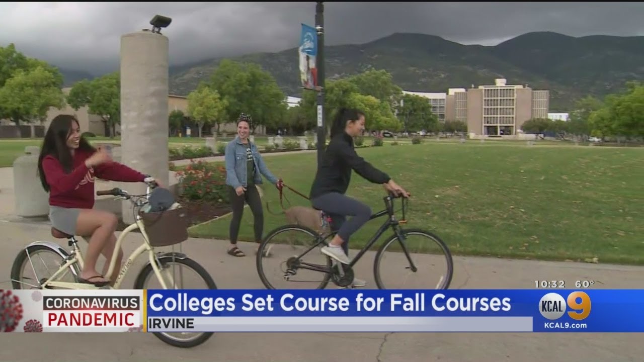This screenshot has height=362, width=644.
Task: Select the Coronavirus Pandemic badge
Action: tap(91, 311)
